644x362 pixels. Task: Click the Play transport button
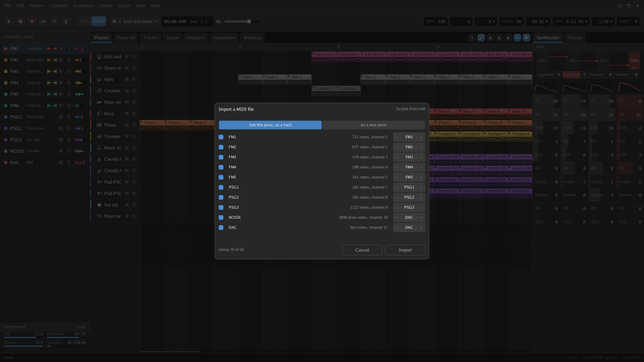tap(9, 21)
